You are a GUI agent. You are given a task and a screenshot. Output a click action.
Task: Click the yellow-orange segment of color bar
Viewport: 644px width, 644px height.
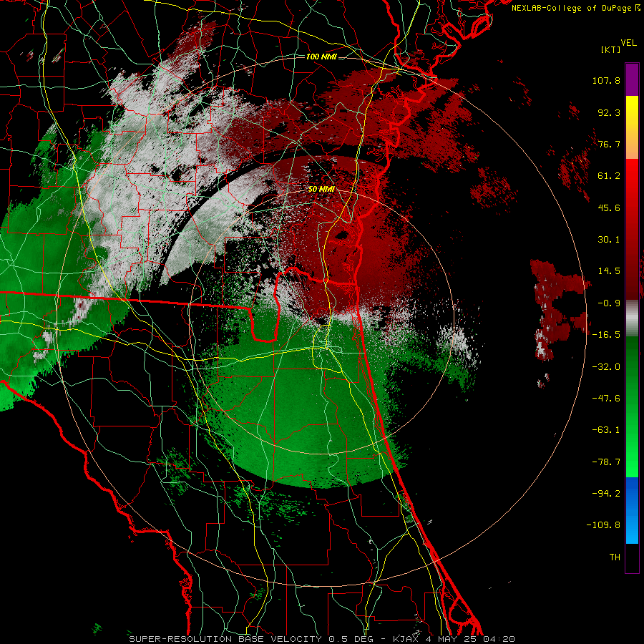[632, 127]
